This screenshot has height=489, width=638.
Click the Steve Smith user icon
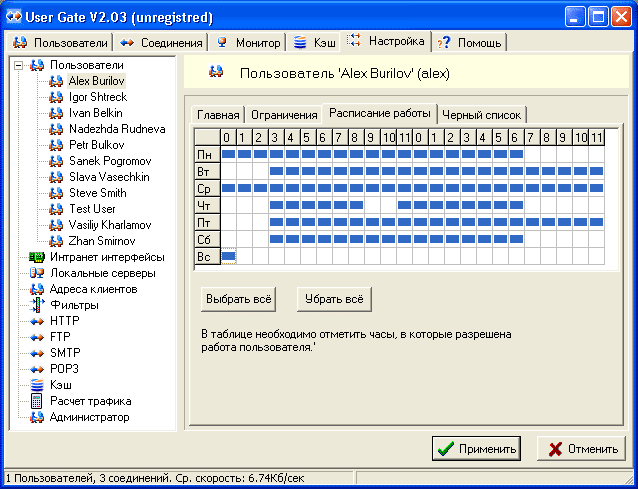[x=56, y=193]
